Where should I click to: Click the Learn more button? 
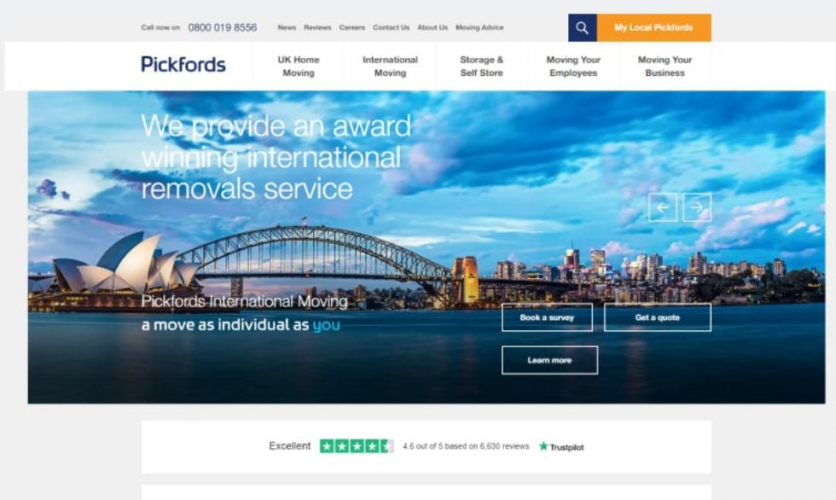(x=550, y=360)
